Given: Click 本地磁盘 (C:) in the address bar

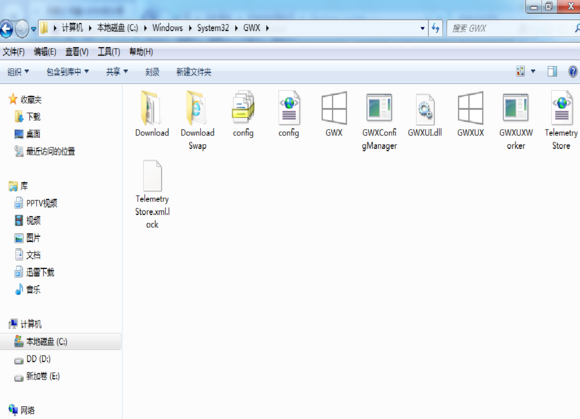Looking at the screenshot, I should pos(117,28).
